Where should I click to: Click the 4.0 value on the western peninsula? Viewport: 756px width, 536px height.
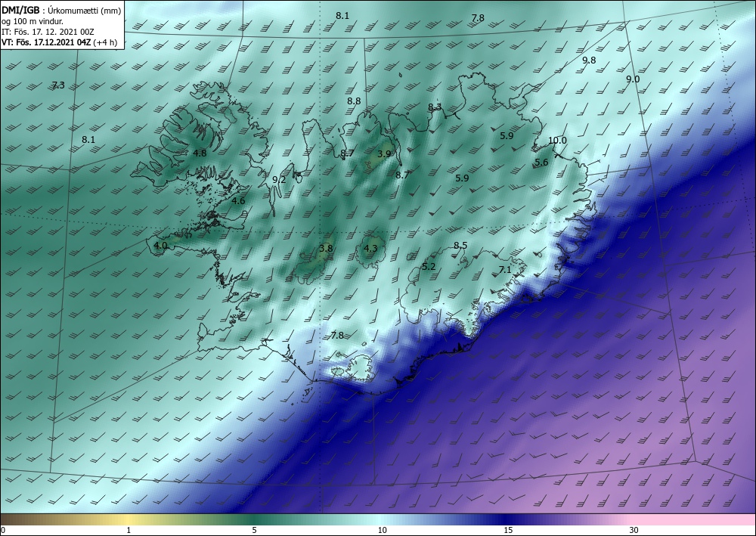pos(160,246)
